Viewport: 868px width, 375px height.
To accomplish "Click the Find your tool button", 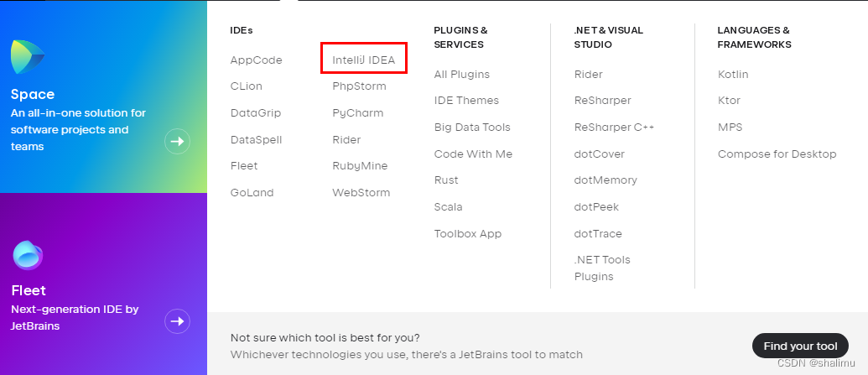I will tap(800, 346).
